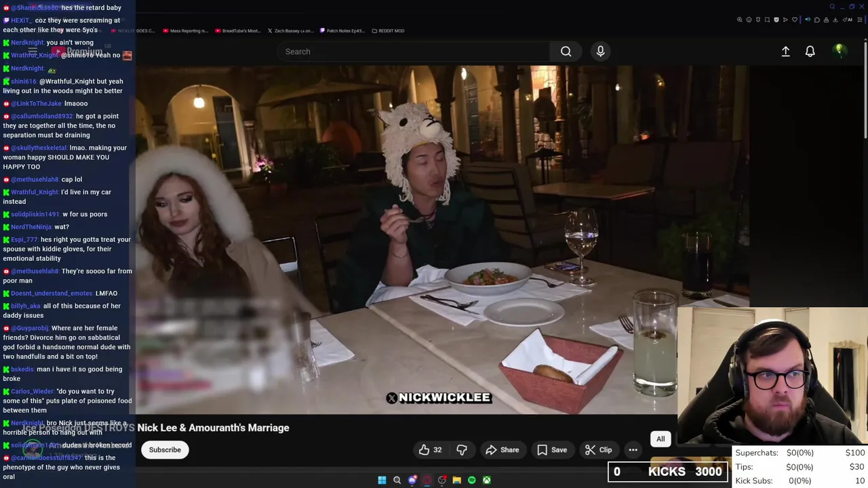
Task: Open the extensions cube icon
Action: click(x=817, y=20)
